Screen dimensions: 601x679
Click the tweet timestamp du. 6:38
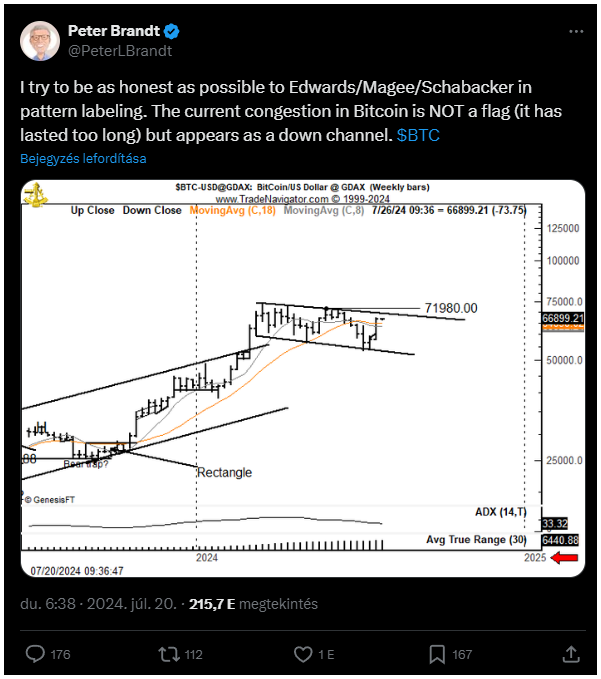point(48,604)
